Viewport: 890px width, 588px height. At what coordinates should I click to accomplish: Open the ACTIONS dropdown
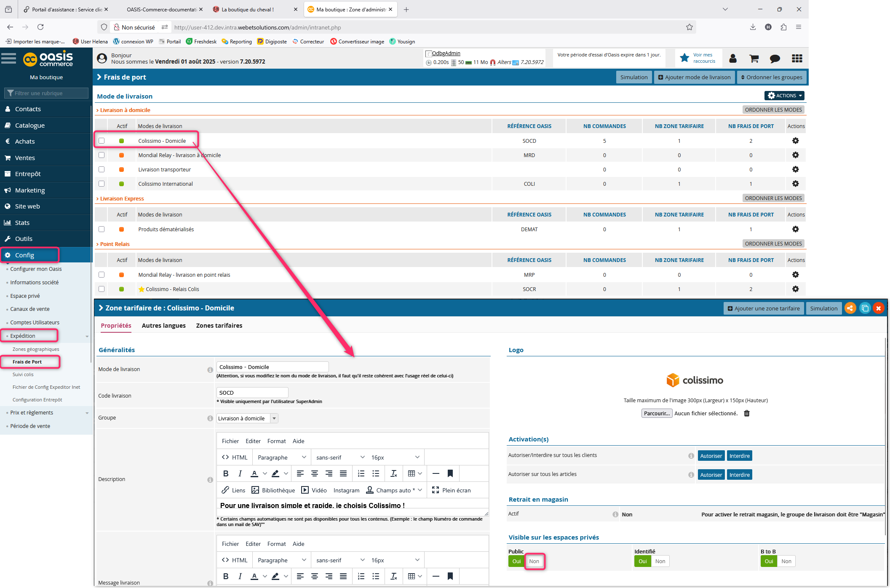[x=784, y=96]
